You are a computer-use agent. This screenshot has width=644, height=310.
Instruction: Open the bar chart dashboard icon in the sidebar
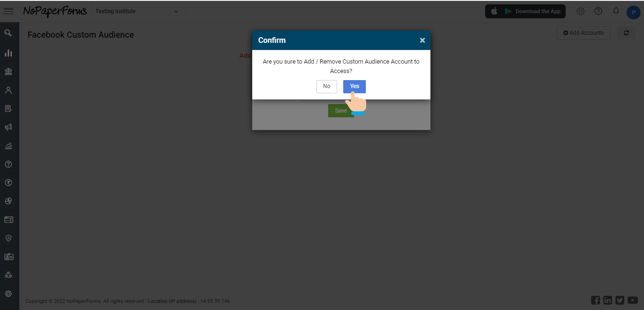8,53
